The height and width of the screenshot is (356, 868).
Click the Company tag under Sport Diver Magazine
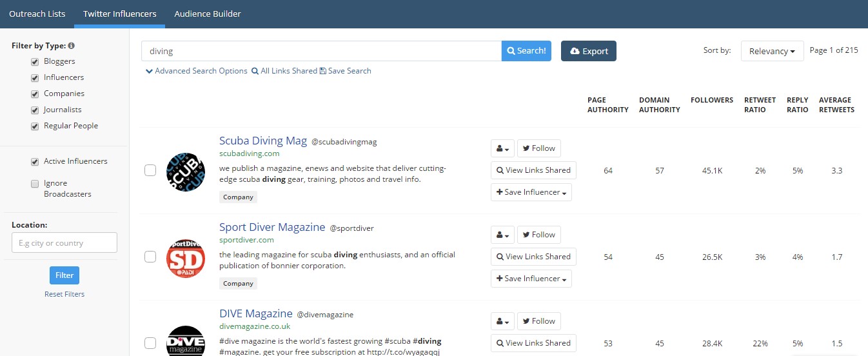[238, 284]
